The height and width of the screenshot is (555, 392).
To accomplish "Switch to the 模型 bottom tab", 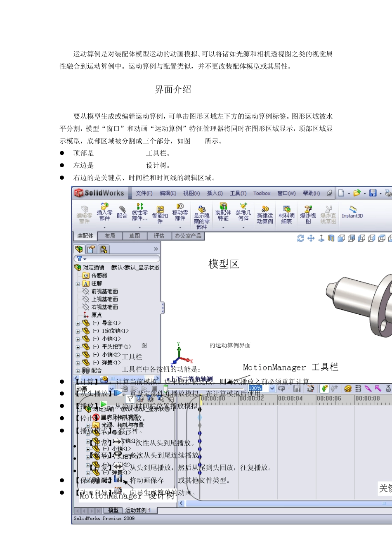I will tap(113, 510).
